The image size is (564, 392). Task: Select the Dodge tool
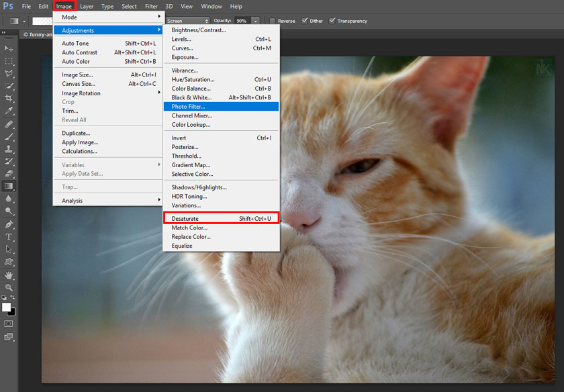(x=9, y=211)
